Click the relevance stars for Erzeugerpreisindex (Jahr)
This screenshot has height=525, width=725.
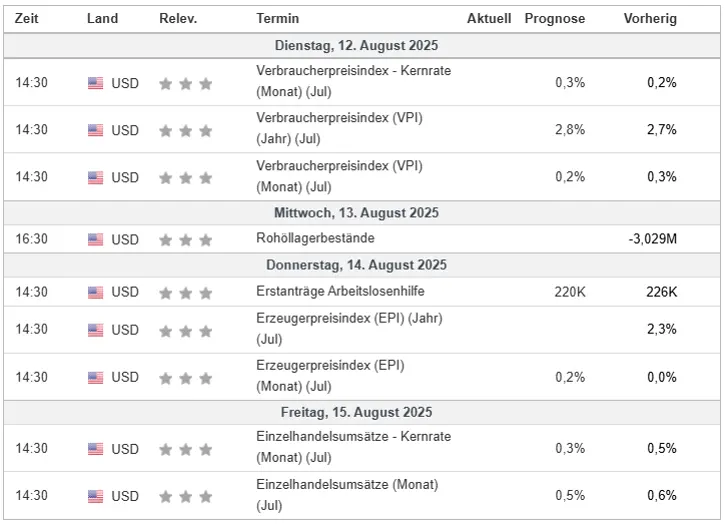tap(185, 331)
